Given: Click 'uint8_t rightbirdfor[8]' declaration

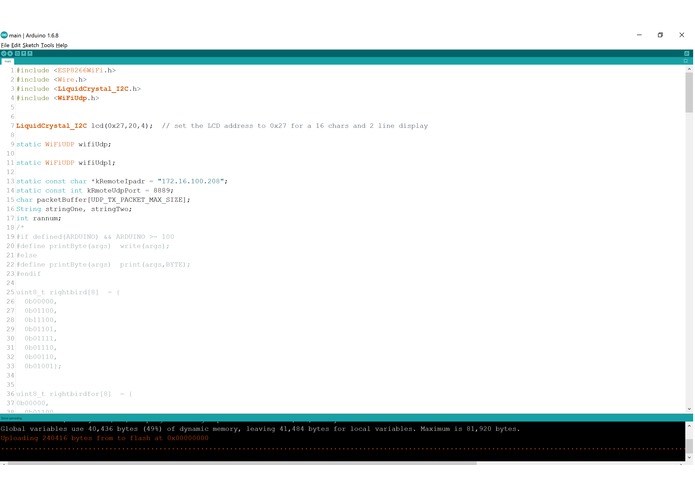Looking at the screenshot, I should pos(74,394).
